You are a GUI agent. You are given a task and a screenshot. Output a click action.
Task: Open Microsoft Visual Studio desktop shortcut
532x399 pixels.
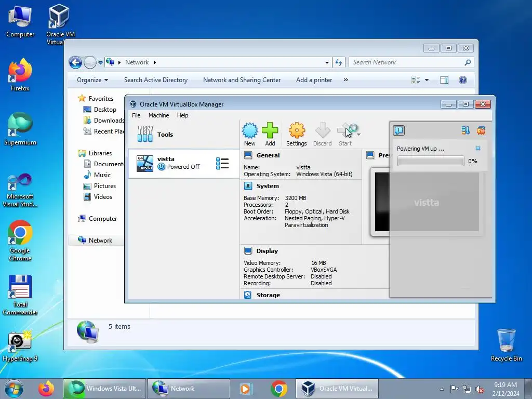click(20, 190)
